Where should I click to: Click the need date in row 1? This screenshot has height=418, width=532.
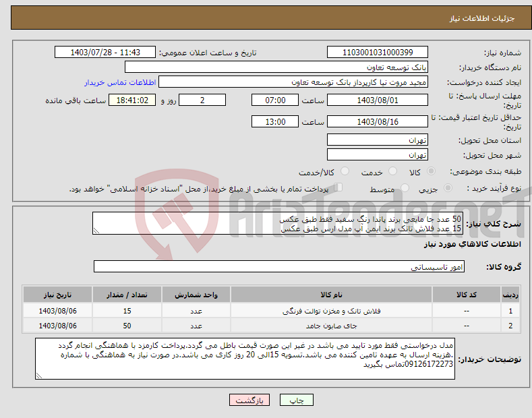click(57, 311)
